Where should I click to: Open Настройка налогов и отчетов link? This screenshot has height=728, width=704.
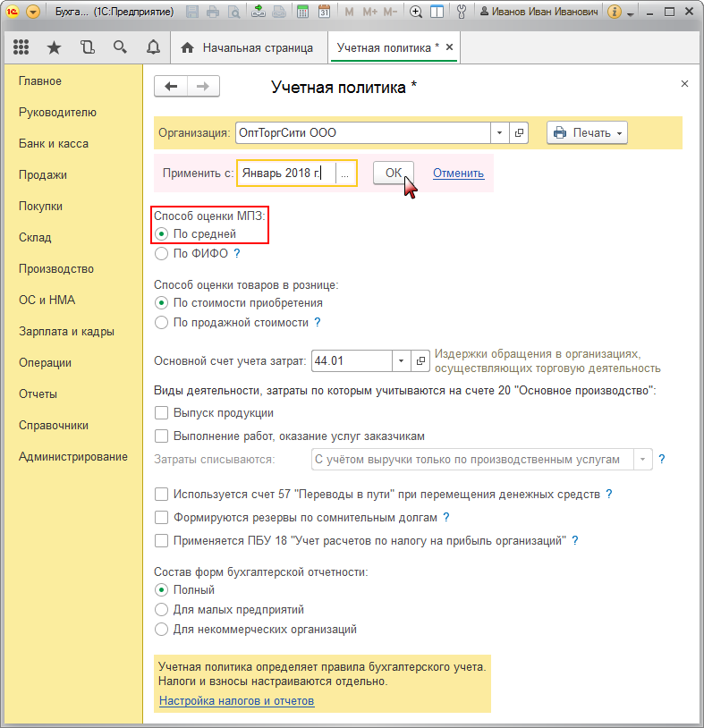pos(237,700)
